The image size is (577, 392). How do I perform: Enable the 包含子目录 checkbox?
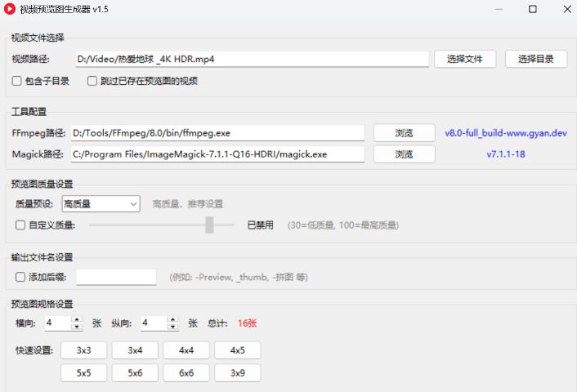click(17, 81)
